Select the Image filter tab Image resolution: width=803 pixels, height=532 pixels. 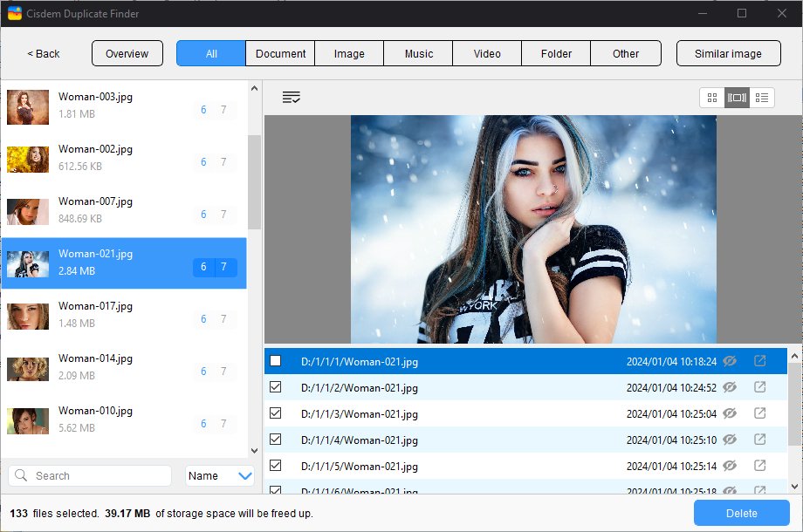pos(349,53)
